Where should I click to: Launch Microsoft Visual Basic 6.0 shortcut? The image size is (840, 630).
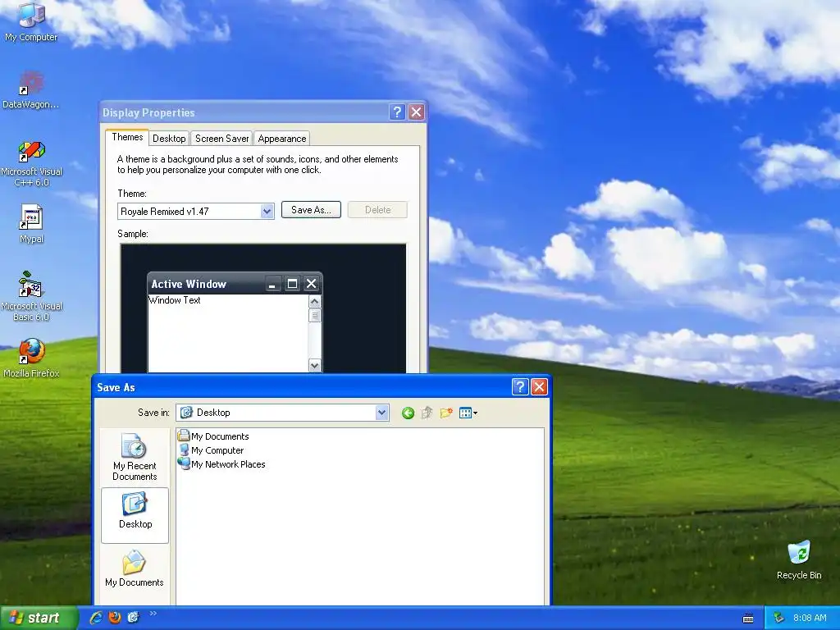pos(32,297)
